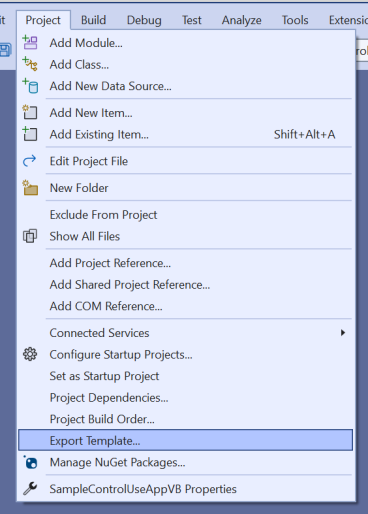Click the Add New Item icon
The height and width of the screenshot is (514, 368).
coord(30,112)
